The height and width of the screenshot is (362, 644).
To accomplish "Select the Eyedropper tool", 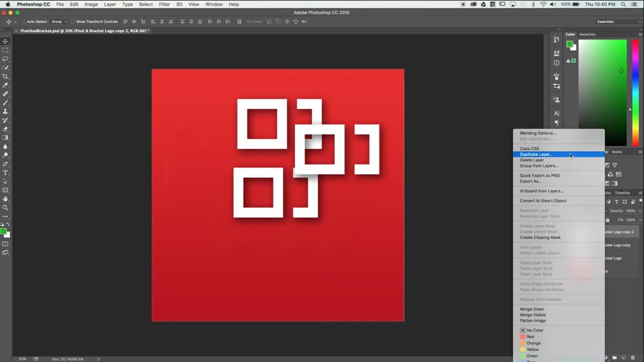I will (x=5, y=85).
